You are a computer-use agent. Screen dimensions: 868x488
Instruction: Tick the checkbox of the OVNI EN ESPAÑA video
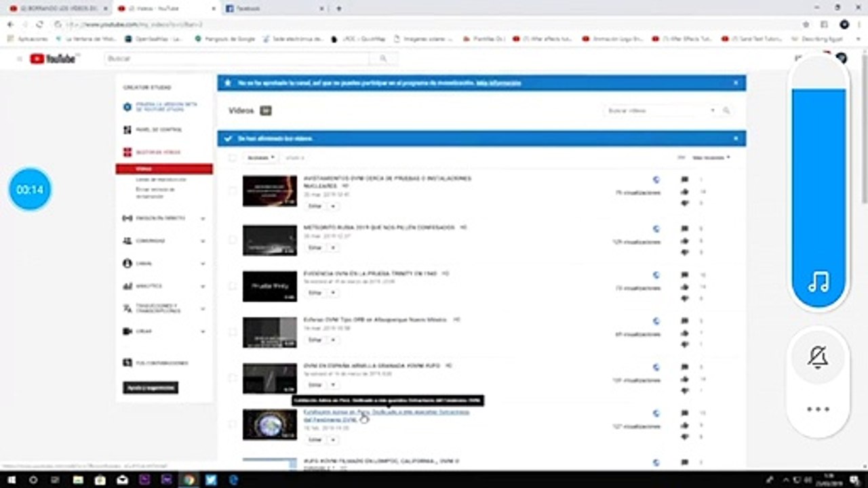(233, 378)
